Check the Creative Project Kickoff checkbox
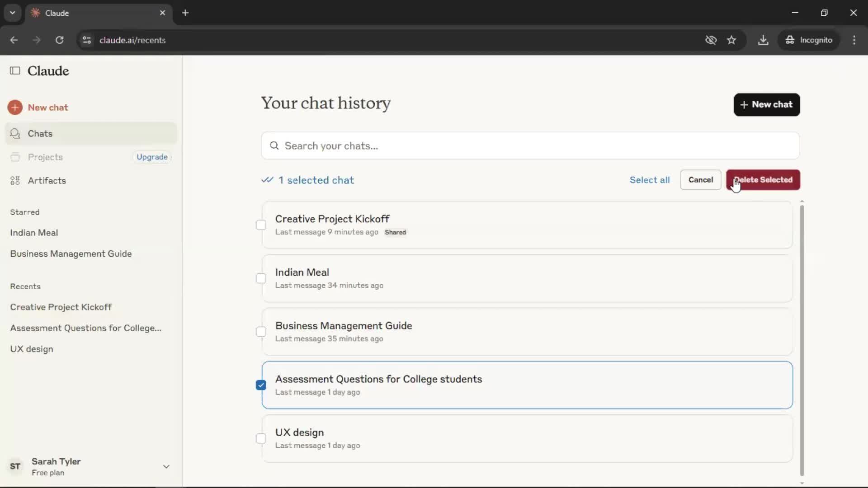The height and width of the screenshot is (488, 868). (261, 225)
